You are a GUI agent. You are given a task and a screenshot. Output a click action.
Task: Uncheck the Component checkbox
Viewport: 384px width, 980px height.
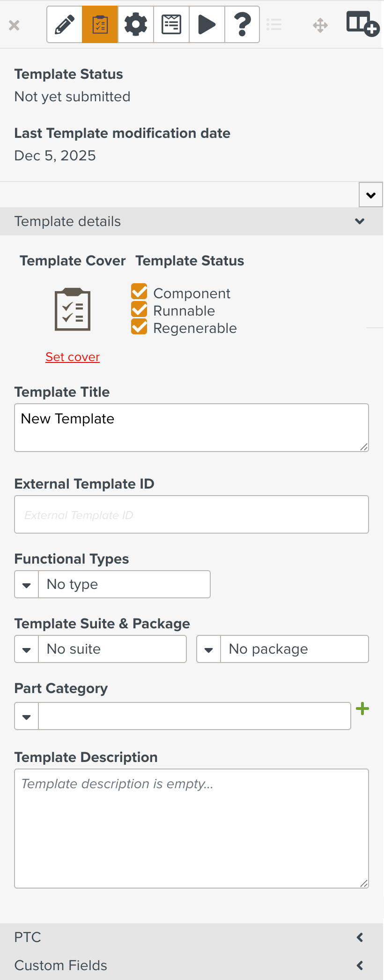[x=140, y=292]
